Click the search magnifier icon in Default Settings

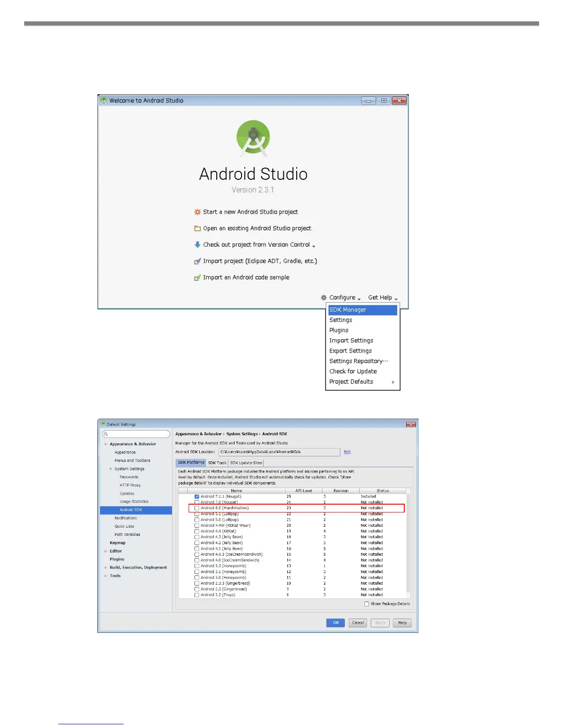106,434
